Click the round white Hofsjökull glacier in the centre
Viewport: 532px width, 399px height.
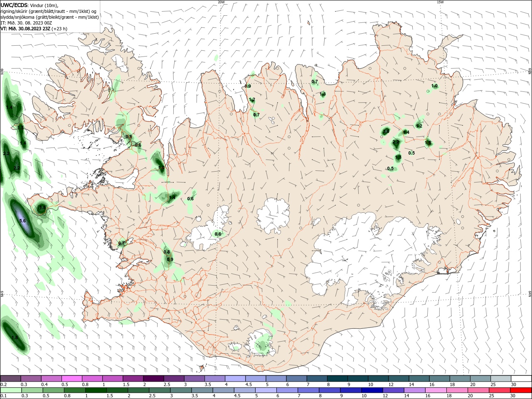pos(273,216)
